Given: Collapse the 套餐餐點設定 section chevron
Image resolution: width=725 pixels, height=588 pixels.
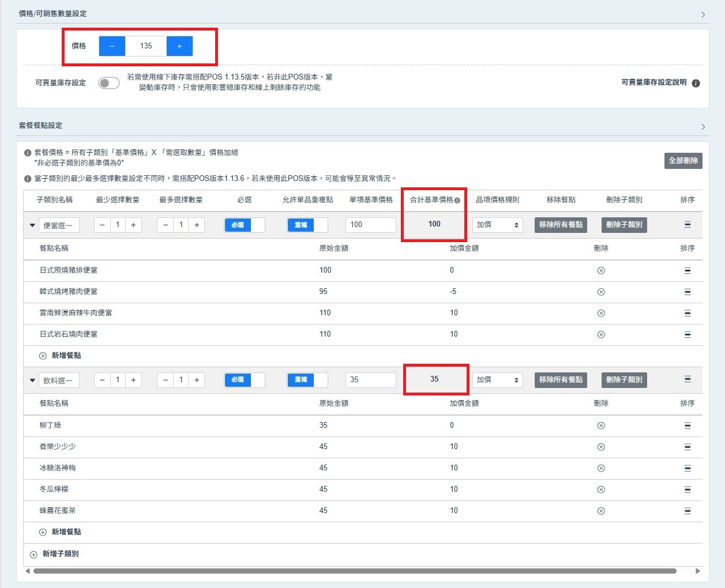Looking at the screenshot, I should [x=703, y=126].
